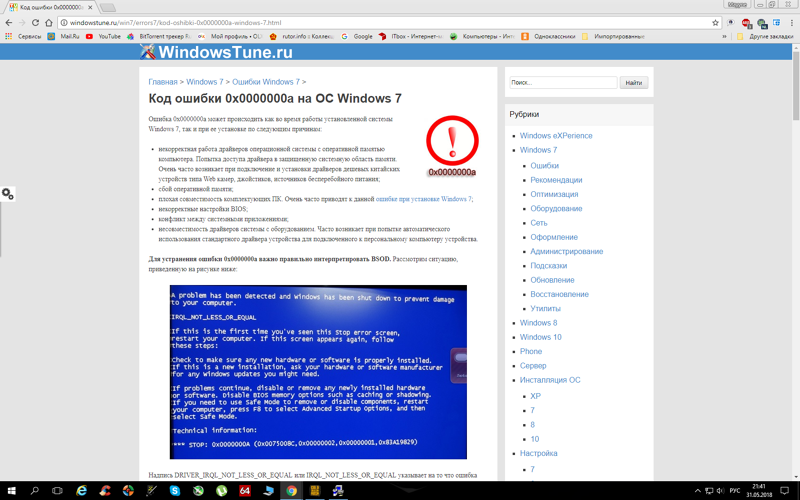Open Администрирование subcategory
This screenshot has width=800, height=500.
[x=566, y=251]
